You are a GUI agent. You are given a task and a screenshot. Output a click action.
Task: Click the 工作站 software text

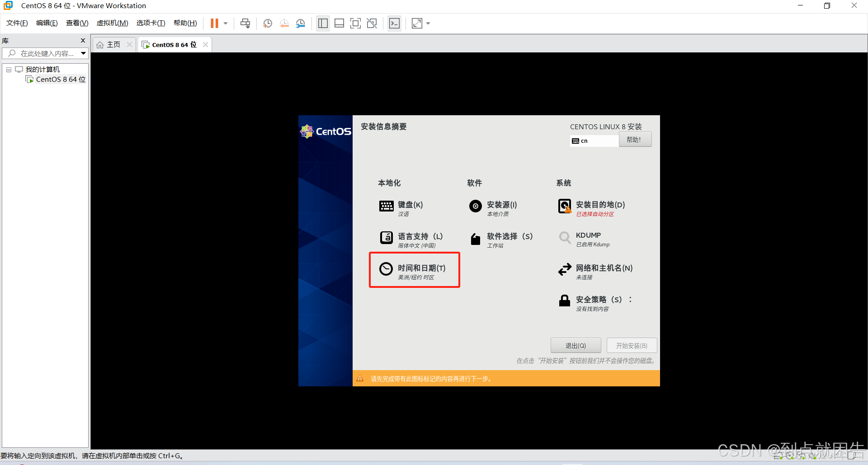tap(495, 246)
